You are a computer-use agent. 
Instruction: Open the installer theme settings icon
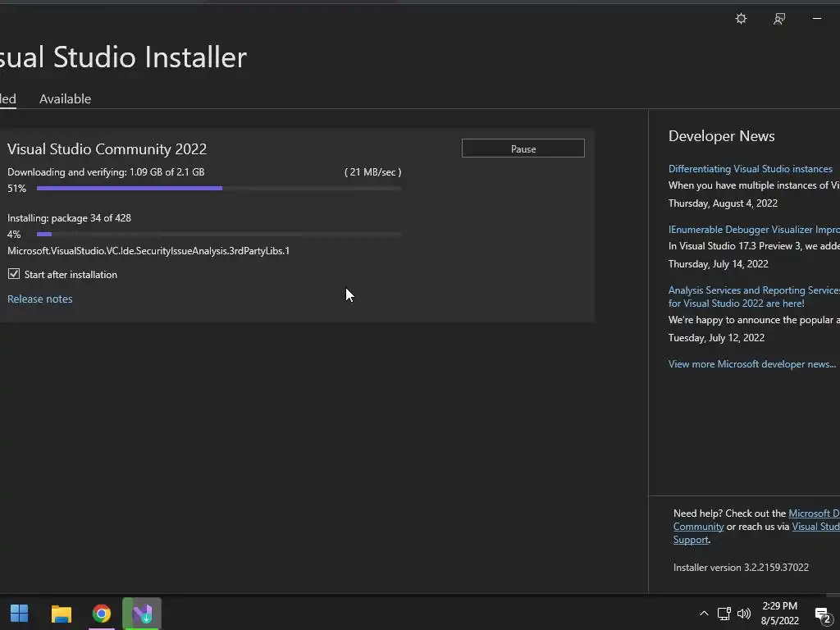click(741, 19)
